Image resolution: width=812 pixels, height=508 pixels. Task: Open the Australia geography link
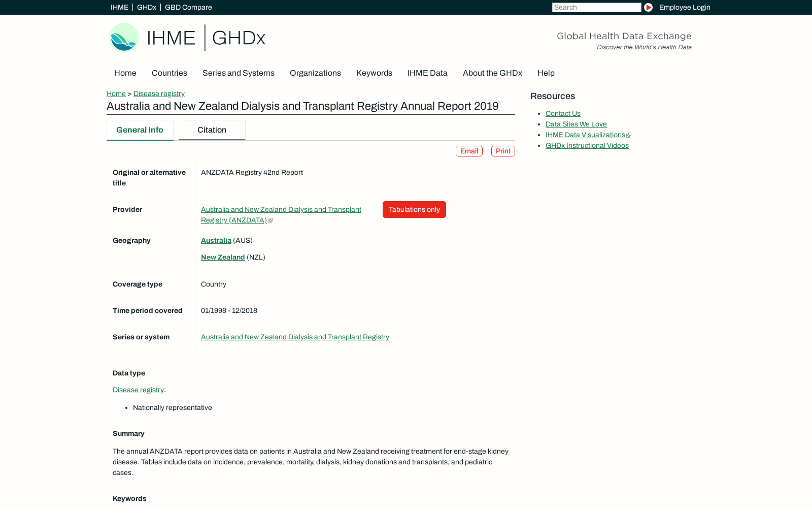216,241
